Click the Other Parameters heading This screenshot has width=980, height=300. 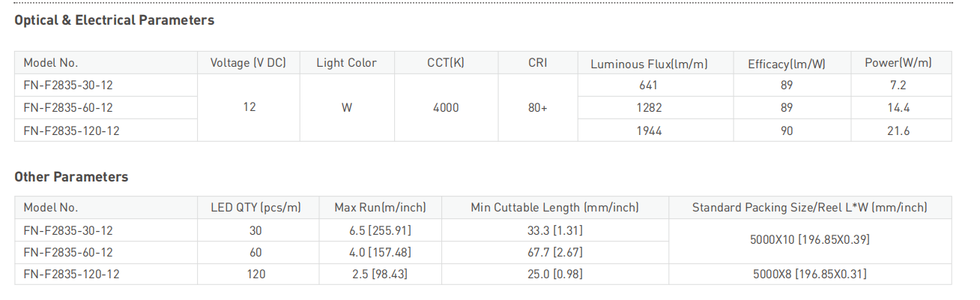(x=71, y=177)
